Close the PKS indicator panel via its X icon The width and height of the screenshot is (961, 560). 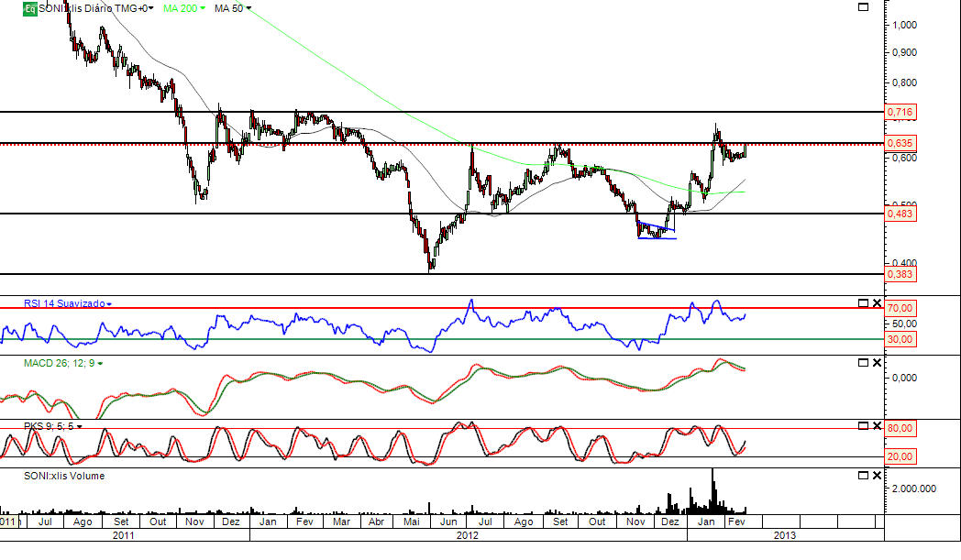(877, 423)
